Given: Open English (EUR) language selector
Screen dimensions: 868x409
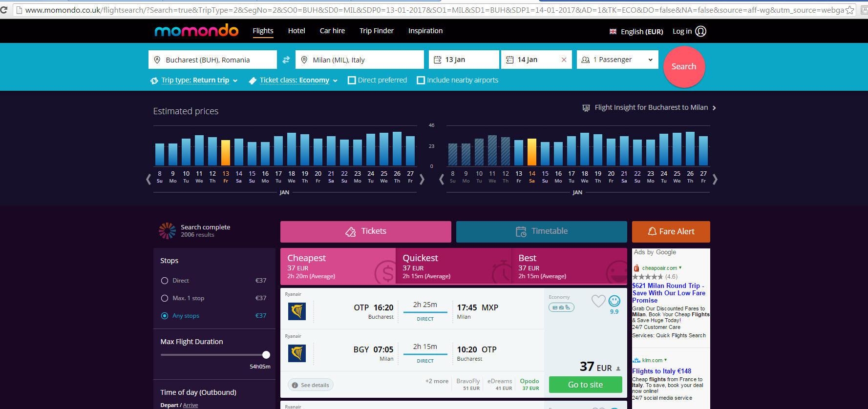Looking at the screenshot, I should click(x=636, y=31).
